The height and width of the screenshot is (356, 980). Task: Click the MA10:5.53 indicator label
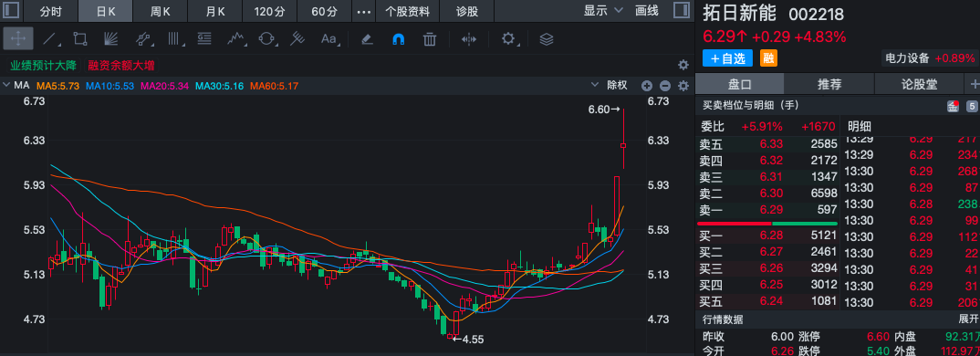[x=109, y=86]
